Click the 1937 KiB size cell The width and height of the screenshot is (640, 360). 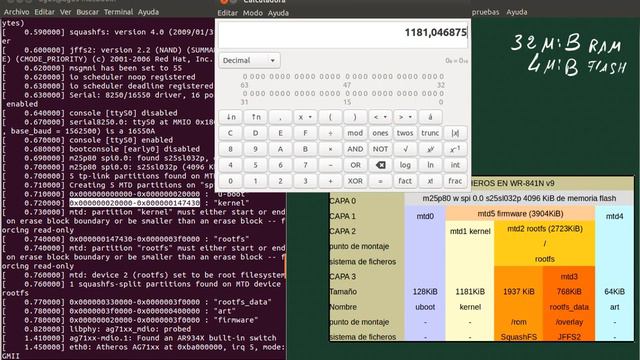coord(518,292)
